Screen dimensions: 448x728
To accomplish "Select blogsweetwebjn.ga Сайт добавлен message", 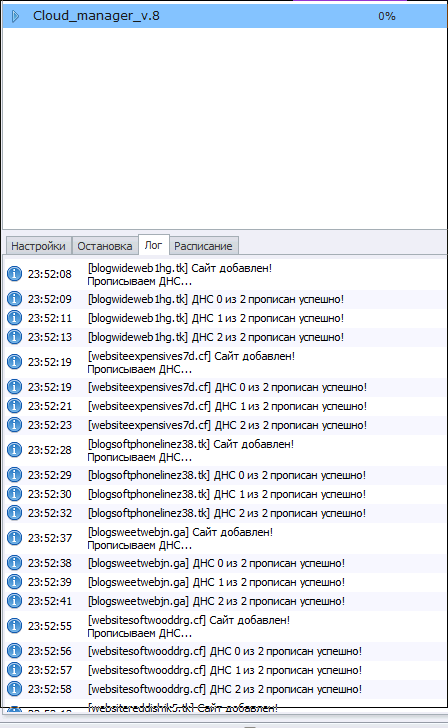I will tap(180, 538).
